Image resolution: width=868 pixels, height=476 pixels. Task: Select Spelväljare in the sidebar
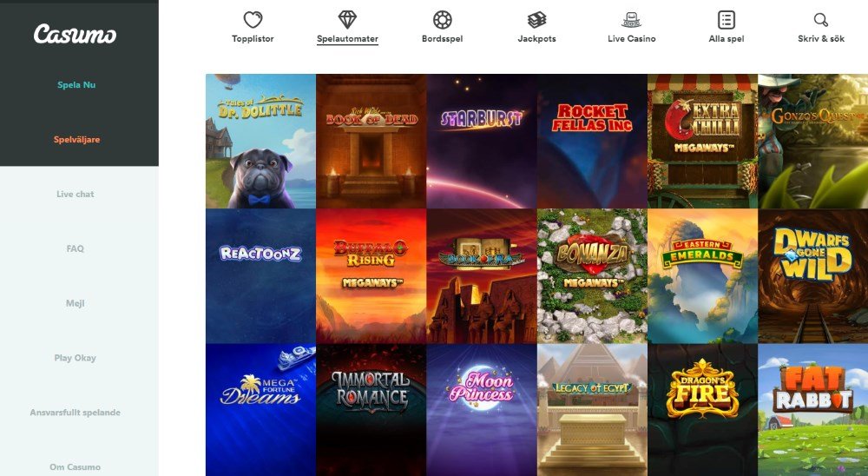click(x=77, y=140)
